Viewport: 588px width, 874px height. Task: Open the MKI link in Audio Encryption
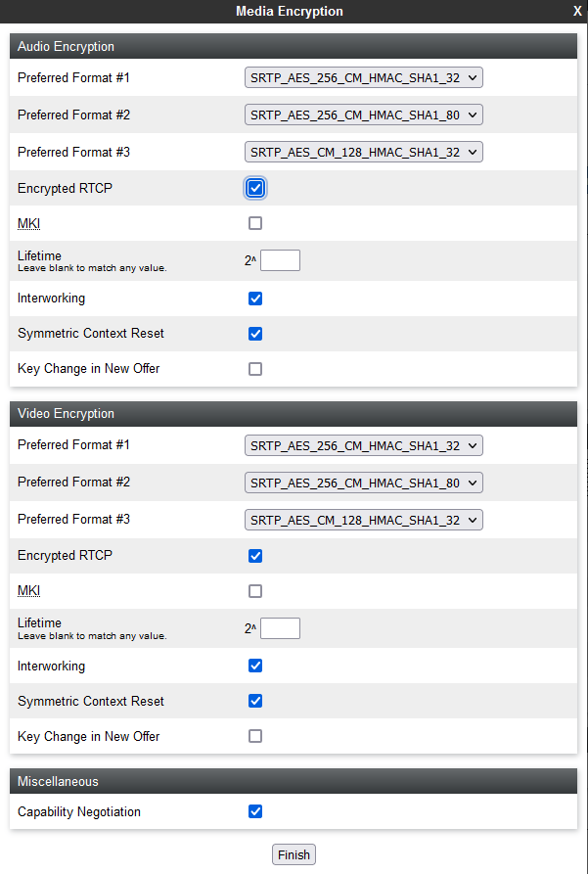click(x=28, y=223)
